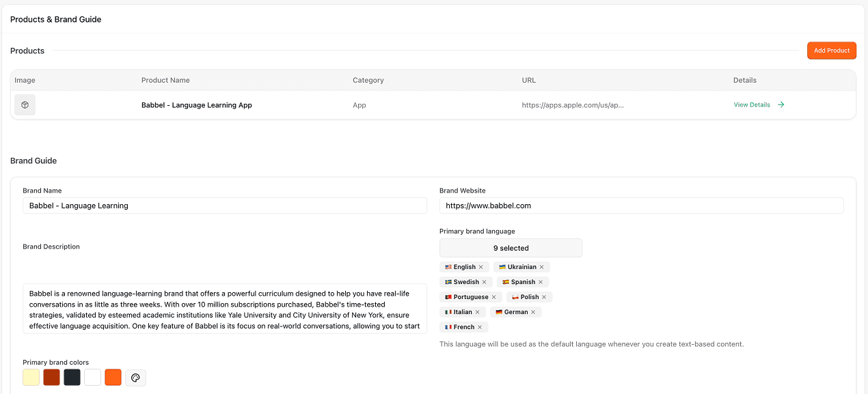Remove the Spanish language tag
The height and width of the screenshot is (394, 868).
click(x=541, y=282)
